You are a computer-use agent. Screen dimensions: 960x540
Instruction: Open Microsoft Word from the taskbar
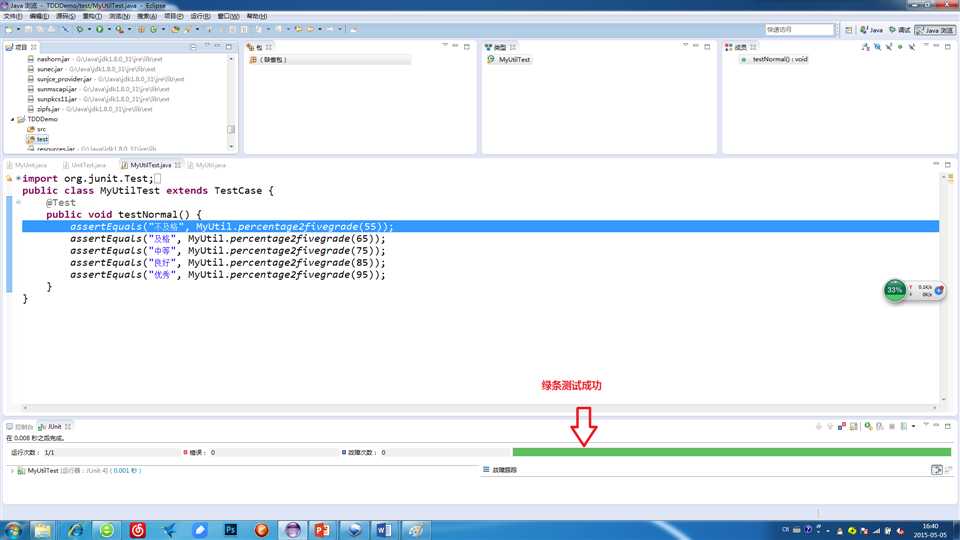coord(384,530)
